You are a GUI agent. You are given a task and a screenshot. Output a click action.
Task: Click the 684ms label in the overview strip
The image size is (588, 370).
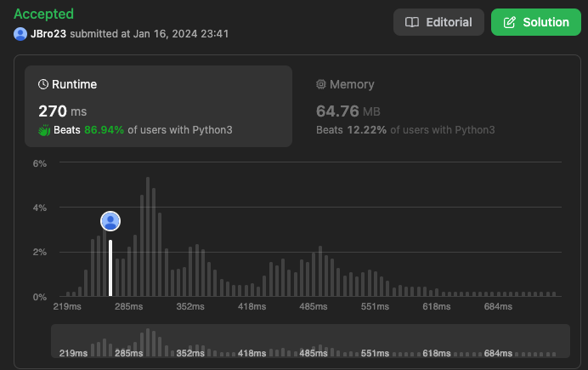[x=498, y=354]
